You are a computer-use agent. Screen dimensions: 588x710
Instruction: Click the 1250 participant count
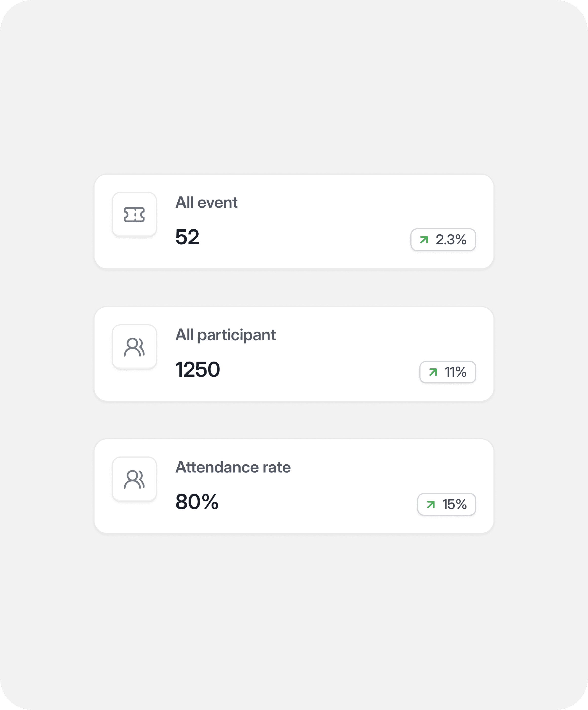click(198, 369)
